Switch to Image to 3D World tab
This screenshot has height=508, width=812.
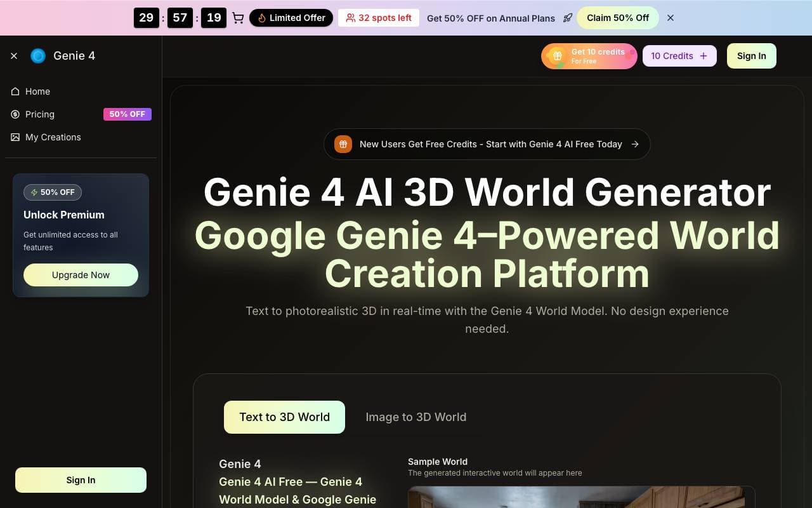pyautogui.click(x=416, y=417)
